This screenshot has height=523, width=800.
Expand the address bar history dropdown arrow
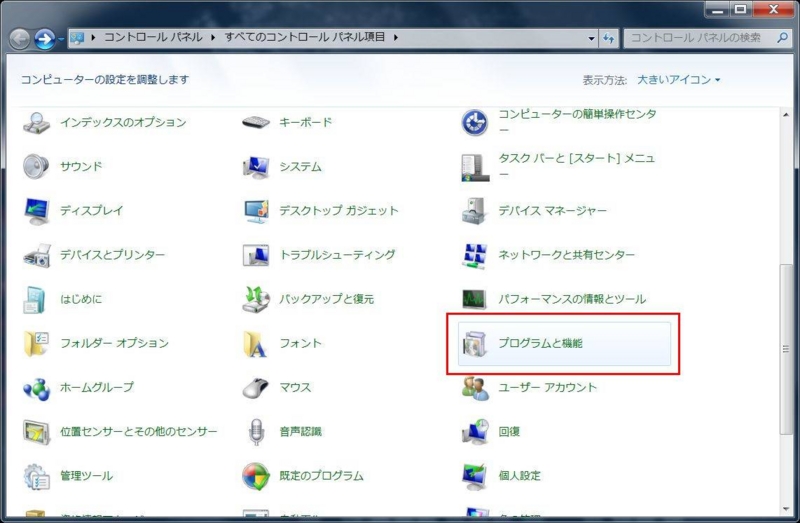point(591,38)
